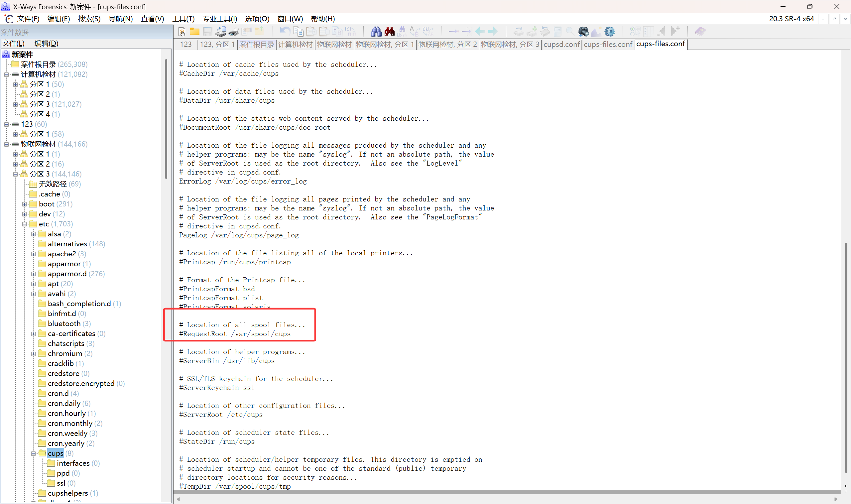Click the new file icon in the toolbar
Image resolution: width=851 pixels, height=504 pixels.
pyautogui.click(x=182, y=32)
